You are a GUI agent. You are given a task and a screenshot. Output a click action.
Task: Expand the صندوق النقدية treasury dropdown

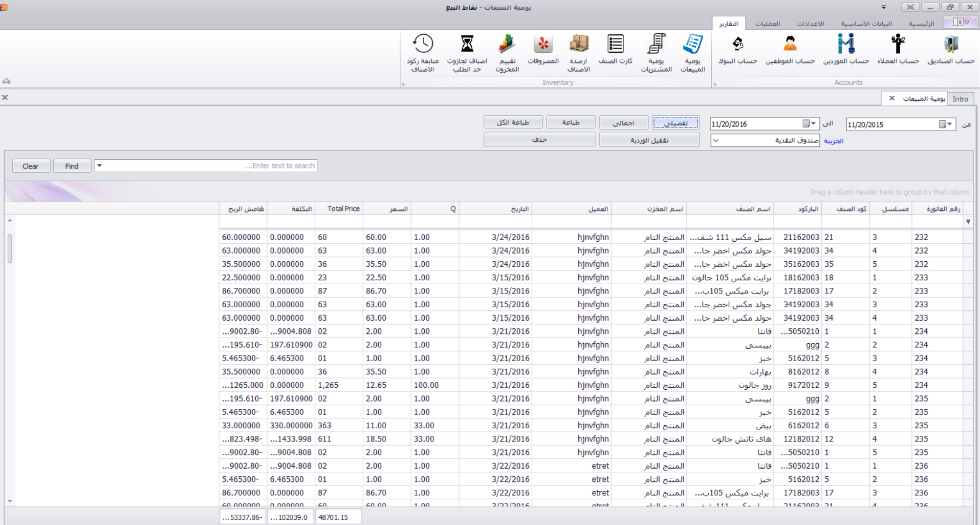click(716, 140)
